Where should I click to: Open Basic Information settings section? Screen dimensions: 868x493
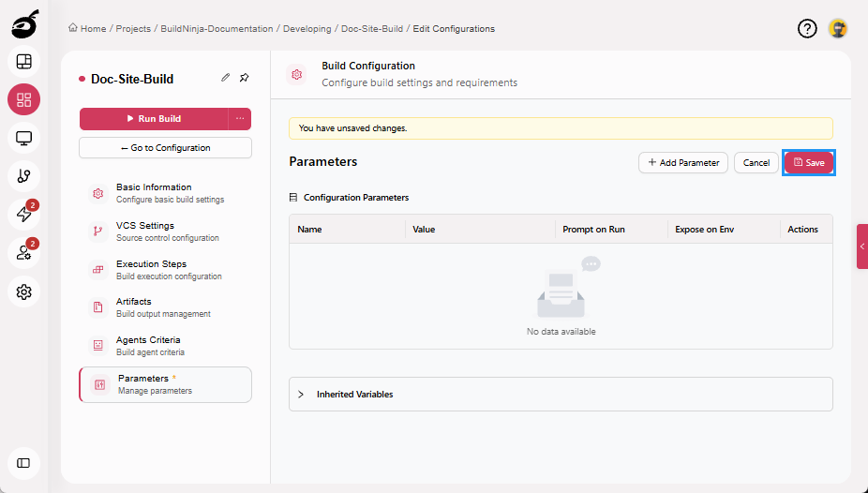click(x=166, y=193)
